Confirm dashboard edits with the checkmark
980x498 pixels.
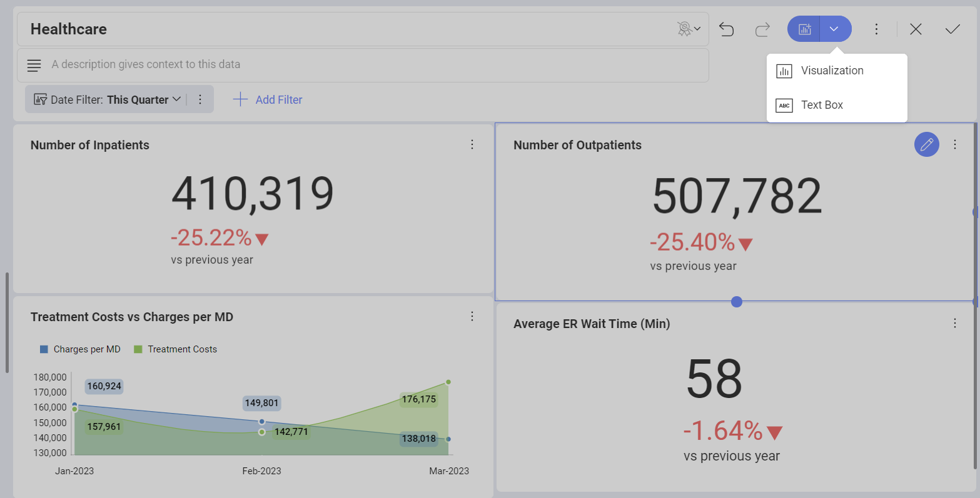(x=952, y=29)
